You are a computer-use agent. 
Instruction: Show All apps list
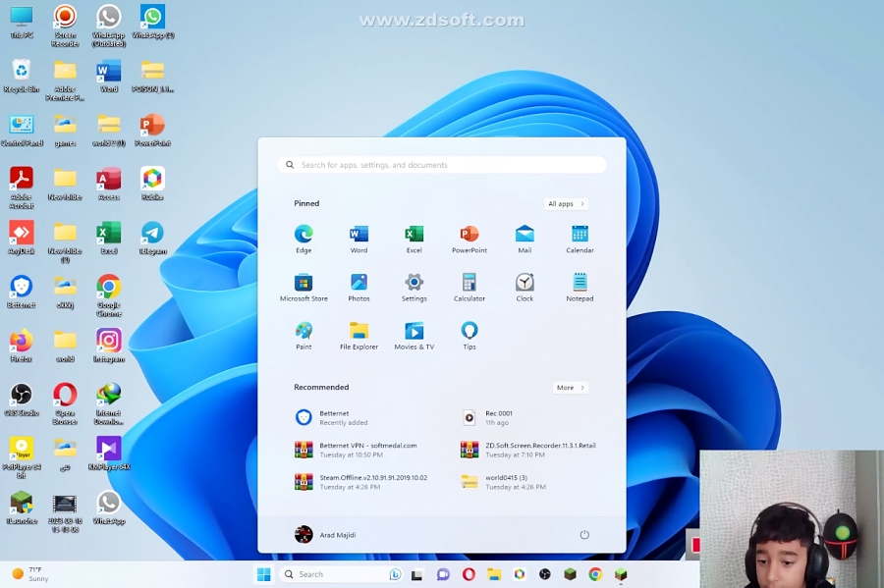click(x=566, y=204)
